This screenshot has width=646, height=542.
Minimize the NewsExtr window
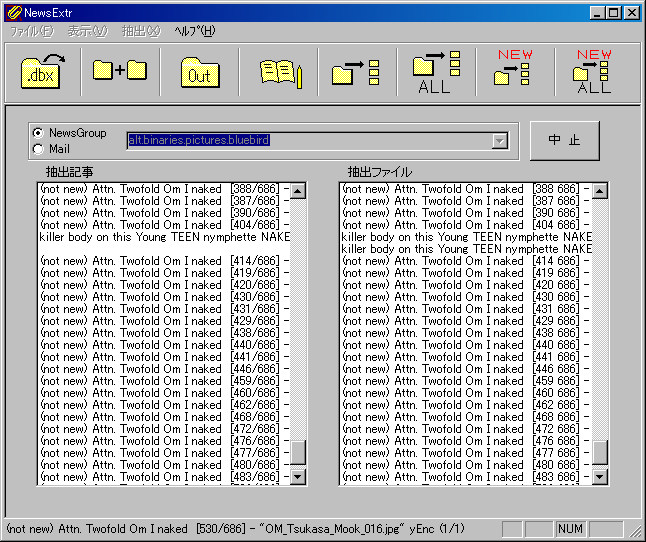[597, 13]
